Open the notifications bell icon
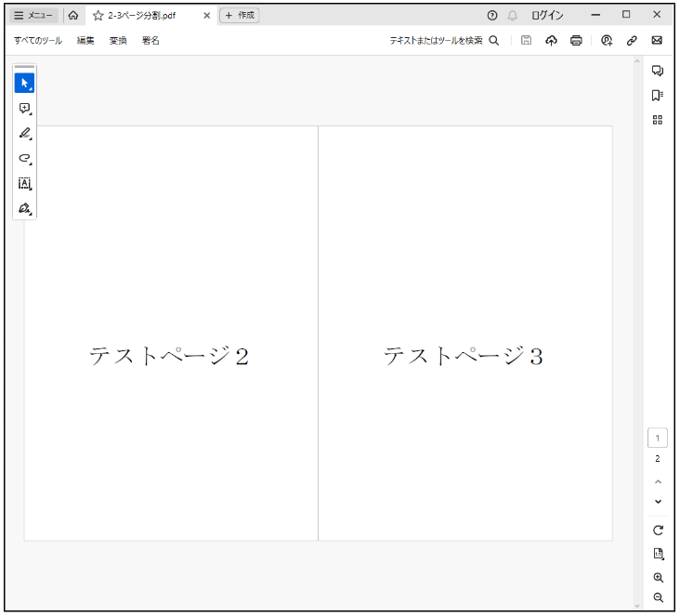The width and height of the screenshot is (680, 616). [512, 16]
